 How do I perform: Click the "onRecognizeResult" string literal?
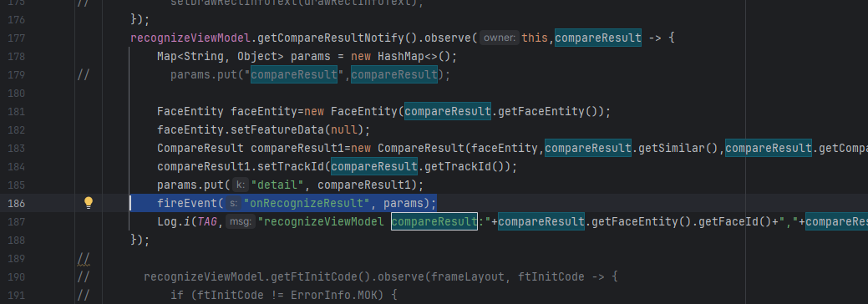pyautogui.click(x=307, y=203)
